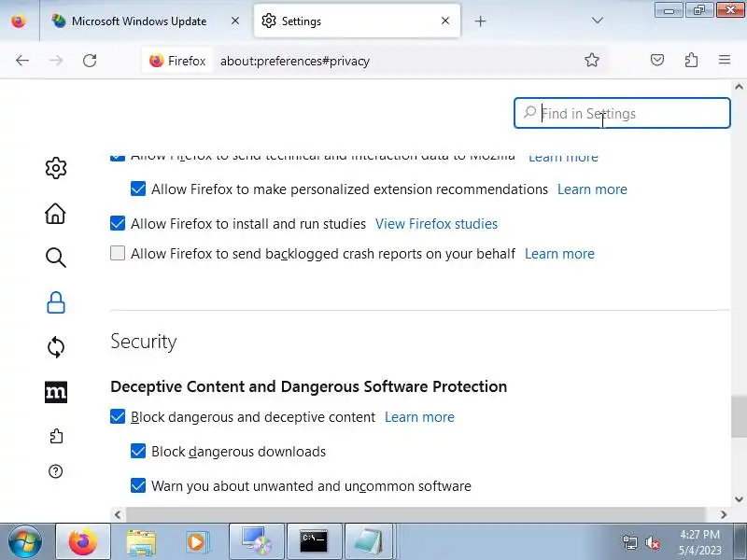This screenshot has width=747, height=560.
Task: Click the pinned Firefox View icon
Action: point(19,21)
